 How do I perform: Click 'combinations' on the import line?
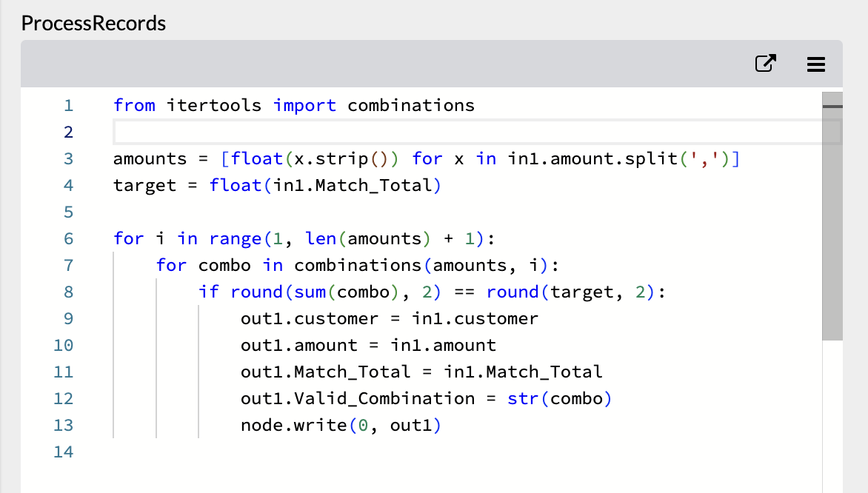(411, 105)
